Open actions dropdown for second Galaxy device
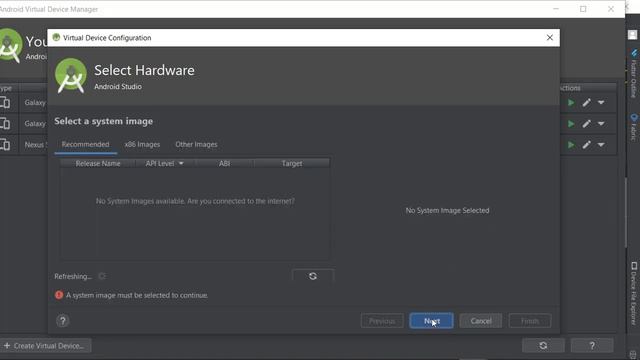 601,124
